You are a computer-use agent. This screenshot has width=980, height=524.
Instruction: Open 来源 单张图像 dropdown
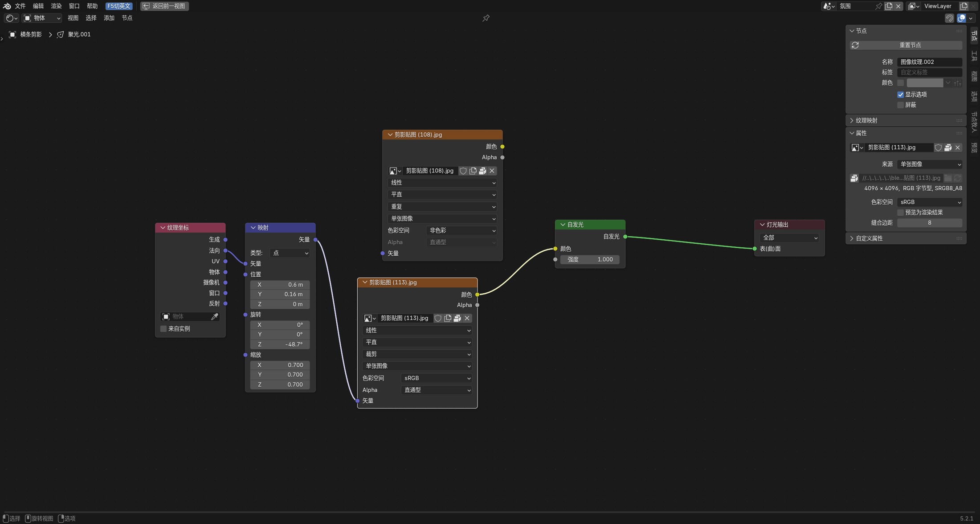[x=929, y=164]
